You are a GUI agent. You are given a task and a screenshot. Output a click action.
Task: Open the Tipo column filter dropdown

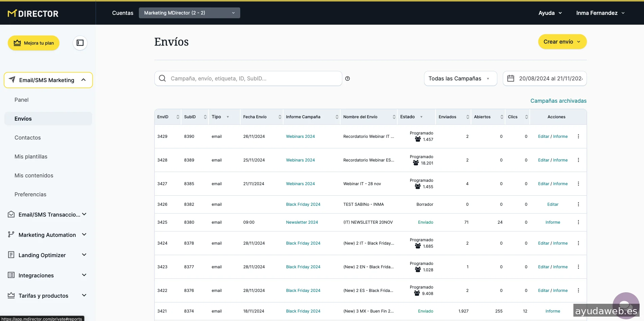click(228, 117)
